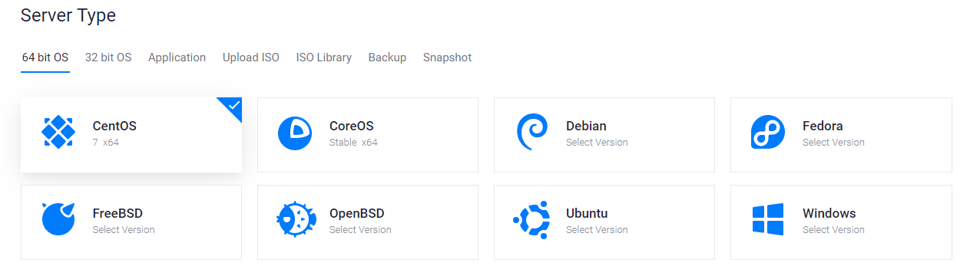
Task: Open Debian's Select Version dropdown
Action: 597,143
